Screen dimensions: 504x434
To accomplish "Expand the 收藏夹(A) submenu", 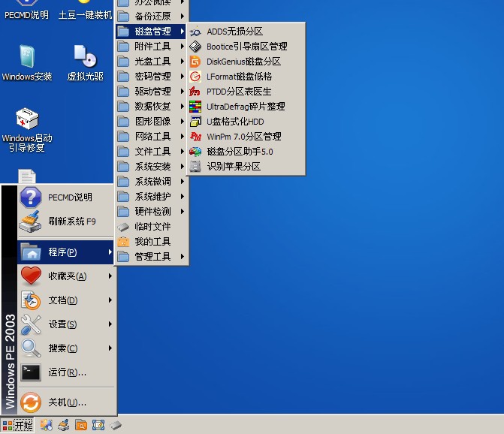I will pyautogui.click(x=66, y=276).
